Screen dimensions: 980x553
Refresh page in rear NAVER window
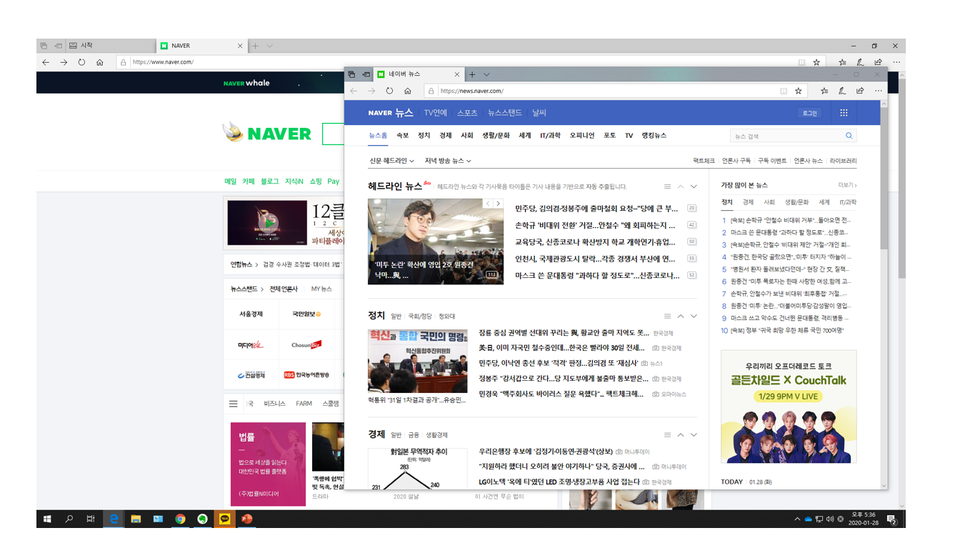81,62
